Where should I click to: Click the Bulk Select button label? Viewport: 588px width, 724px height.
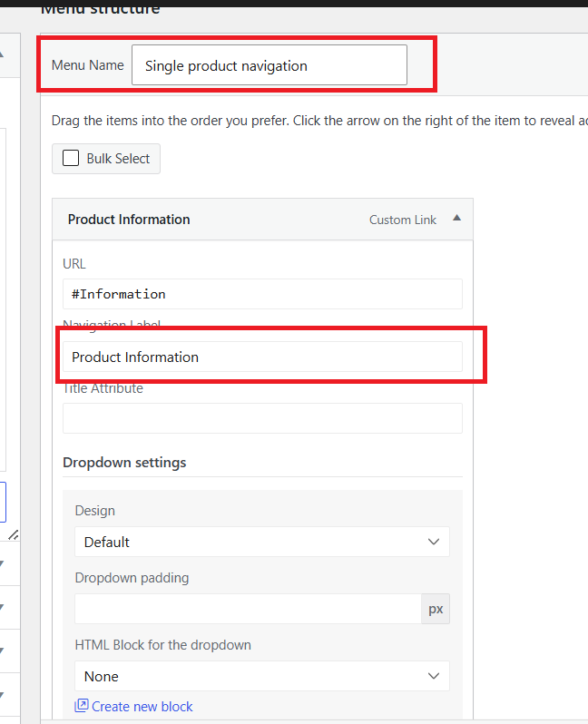[118, 159]
